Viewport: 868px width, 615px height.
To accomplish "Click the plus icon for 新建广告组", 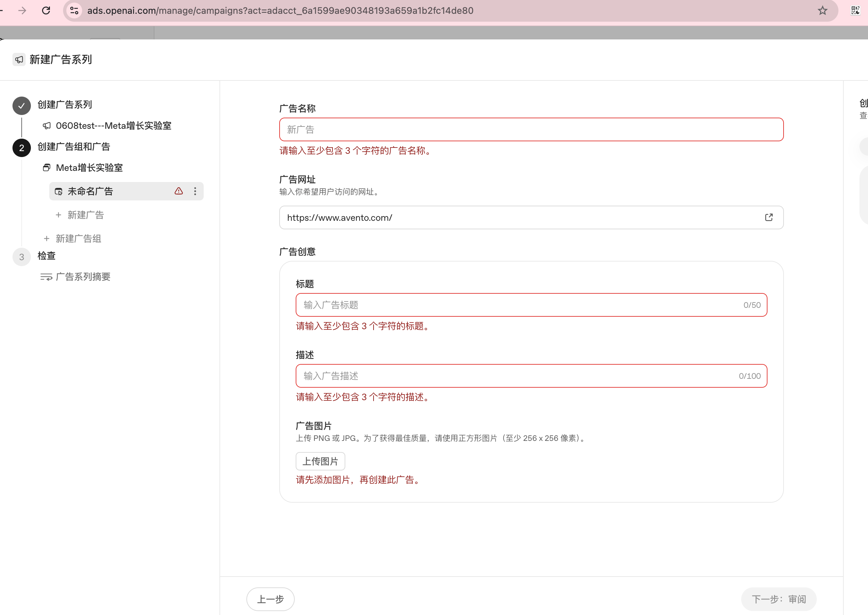I will [x=47, y=239].
